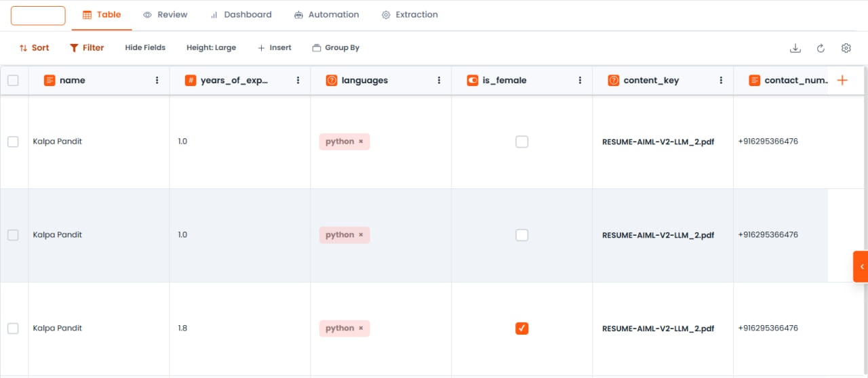
Task: Click the languages column header
Action: [381, 81]
